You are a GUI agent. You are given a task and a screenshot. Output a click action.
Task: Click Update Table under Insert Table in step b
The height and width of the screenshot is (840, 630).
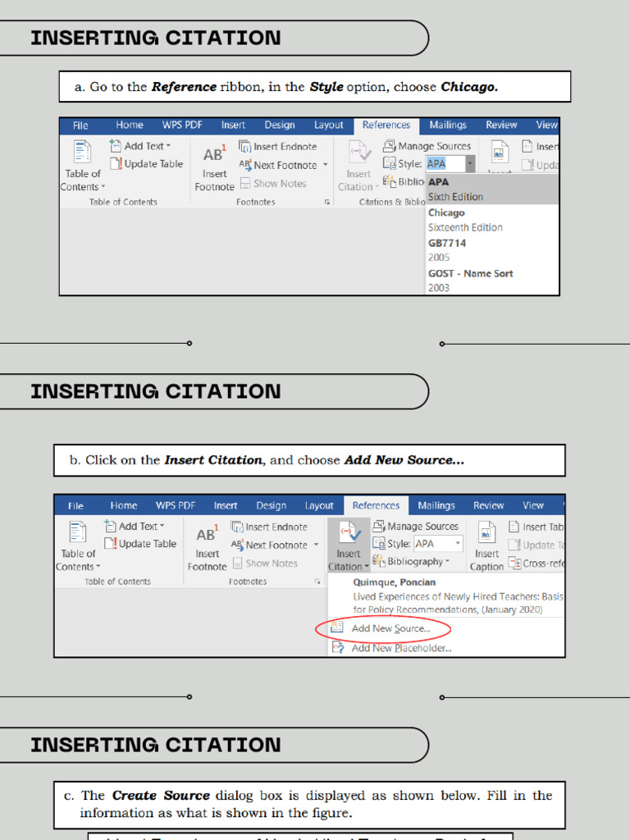tap(536, 545)
